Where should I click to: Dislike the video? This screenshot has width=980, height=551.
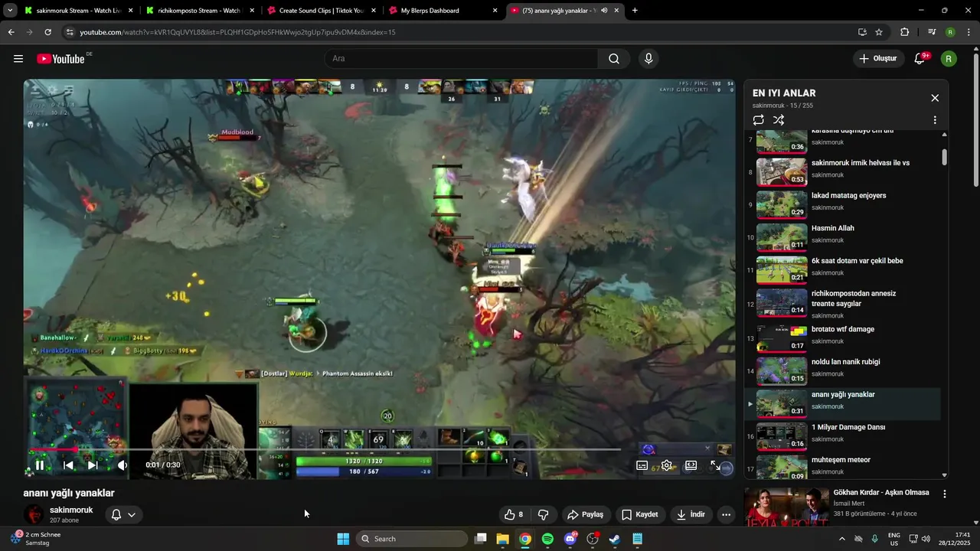[543, 514]
